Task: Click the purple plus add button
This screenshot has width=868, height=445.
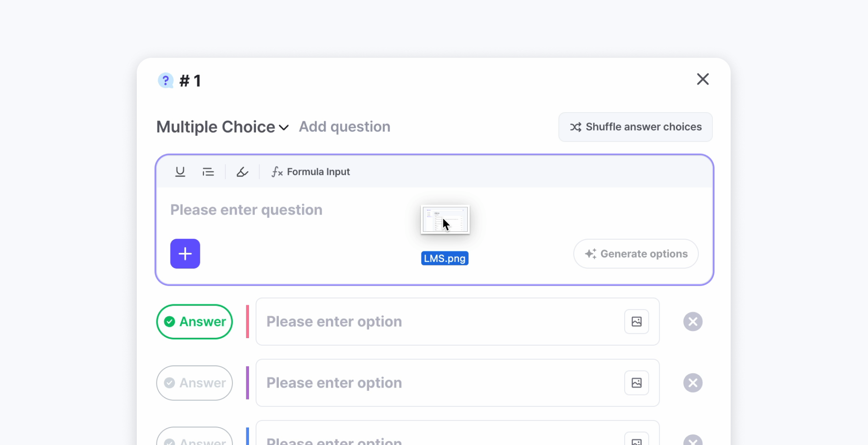Action: tap(185, 254)
